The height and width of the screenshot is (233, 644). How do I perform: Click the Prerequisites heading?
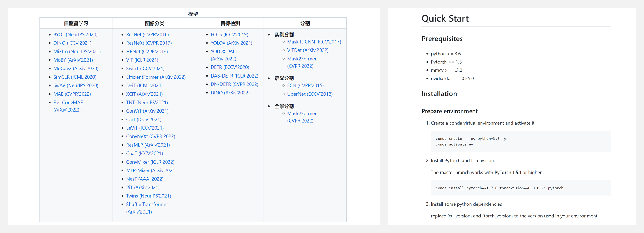(442, 39)
